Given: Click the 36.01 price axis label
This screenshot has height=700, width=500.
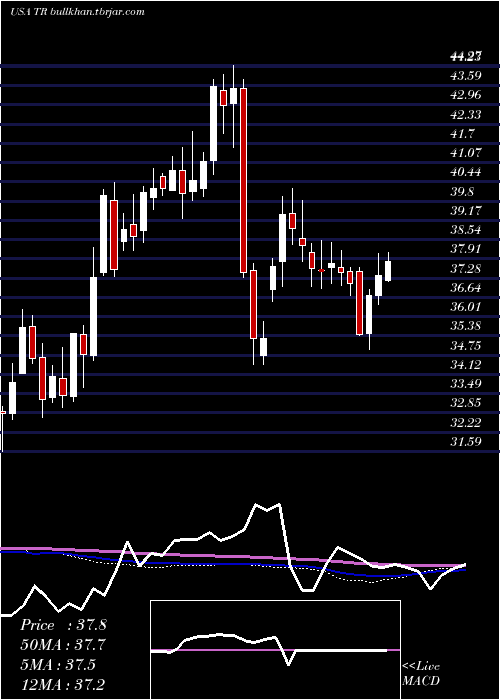Looking at the screenshot, I should click(x=466, y=307).
